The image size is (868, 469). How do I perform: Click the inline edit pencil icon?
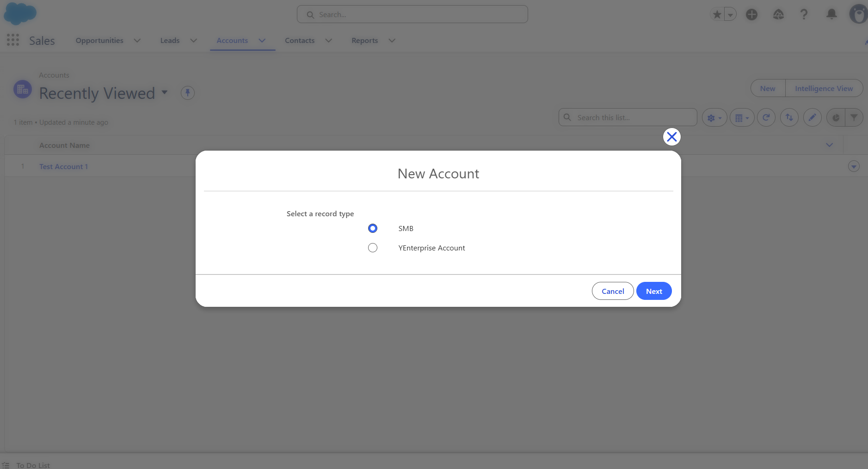813,118
